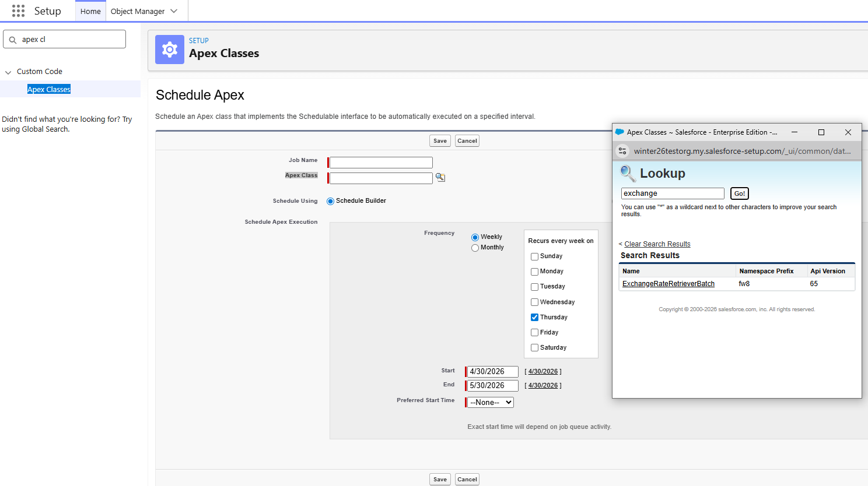The height and width of the screenshot is (486, 868).
Task: Open the Apex Class lookup magnifier icon
Action: pyautogui.click(x=440, y=178)
